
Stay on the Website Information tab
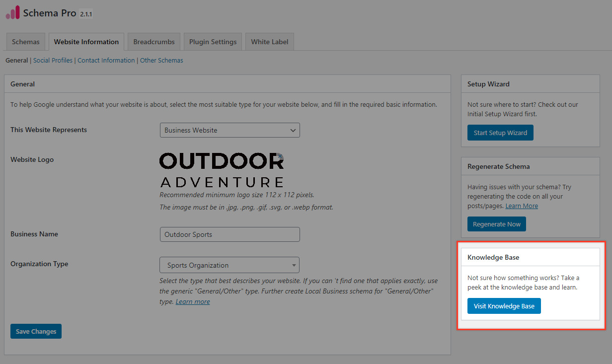(x=86, y=41)
